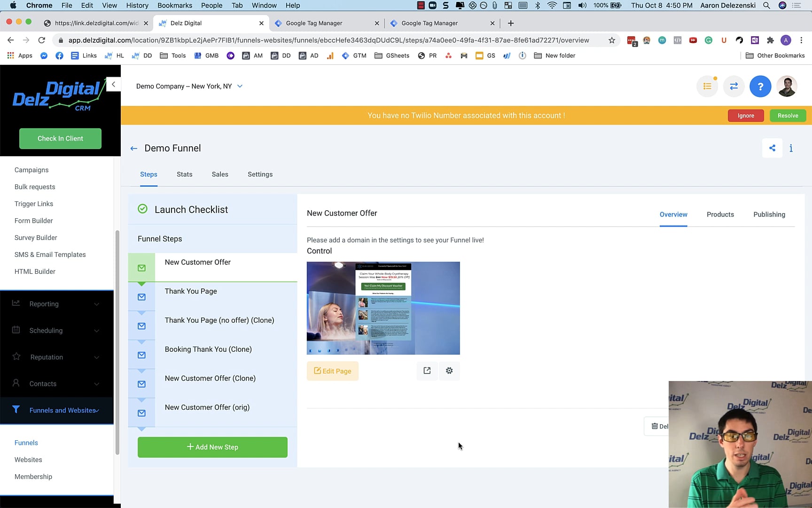Image resolution: width=812 pixels, height=508 pixels.
Task: Share the Demo Funnel via share icon
Action: (x=772, y=148)
